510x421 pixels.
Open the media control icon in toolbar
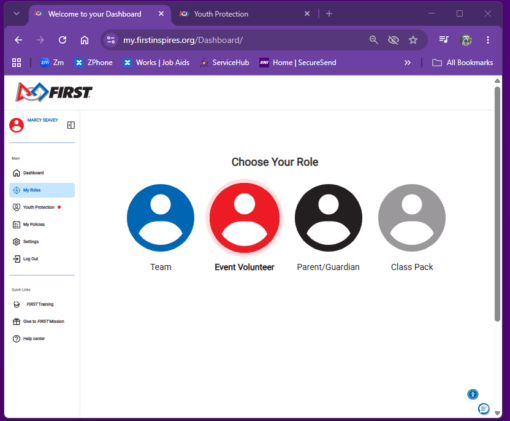coord(444,40)
